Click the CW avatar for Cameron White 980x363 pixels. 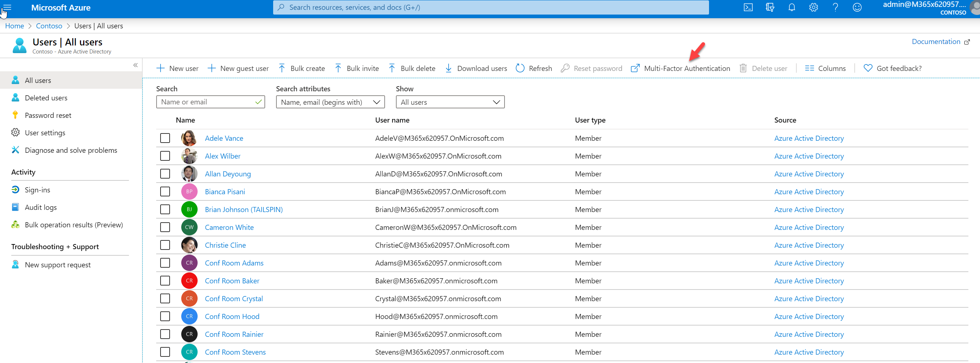coord(189,227)
